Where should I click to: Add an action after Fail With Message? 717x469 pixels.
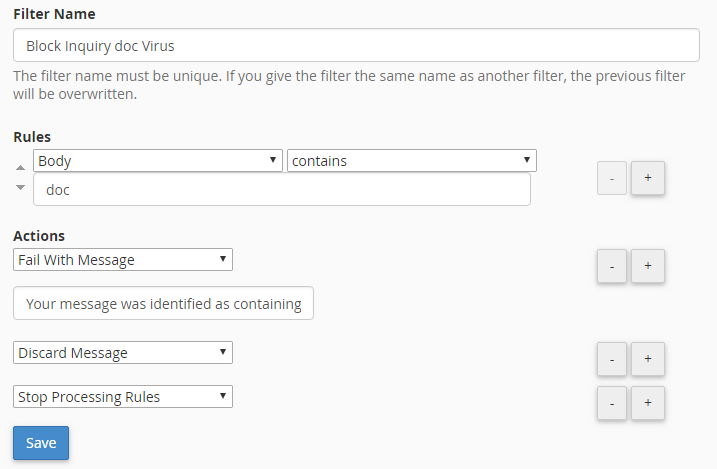pyautogui.click(x=647, y=266)
